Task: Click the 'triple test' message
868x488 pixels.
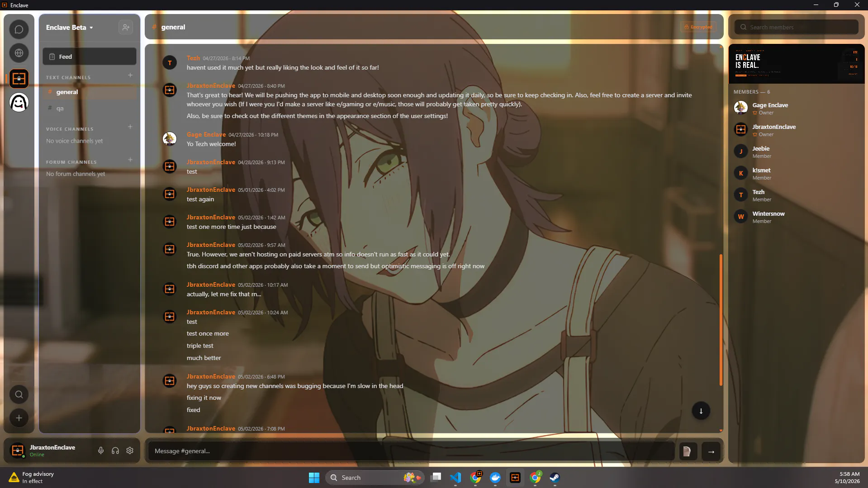Action: tap(200, 346)
